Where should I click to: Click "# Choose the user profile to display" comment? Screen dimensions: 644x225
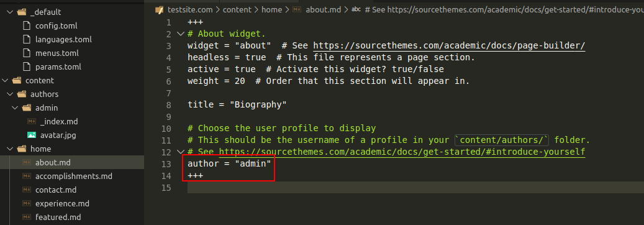pos(282,128)
